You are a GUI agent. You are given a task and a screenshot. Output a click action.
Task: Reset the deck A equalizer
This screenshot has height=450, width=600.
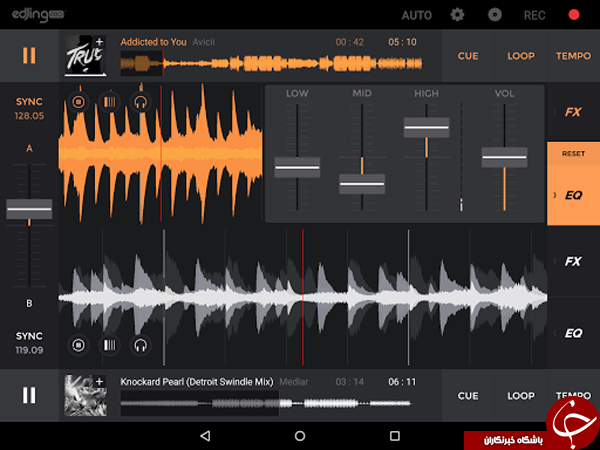[573, 153]
